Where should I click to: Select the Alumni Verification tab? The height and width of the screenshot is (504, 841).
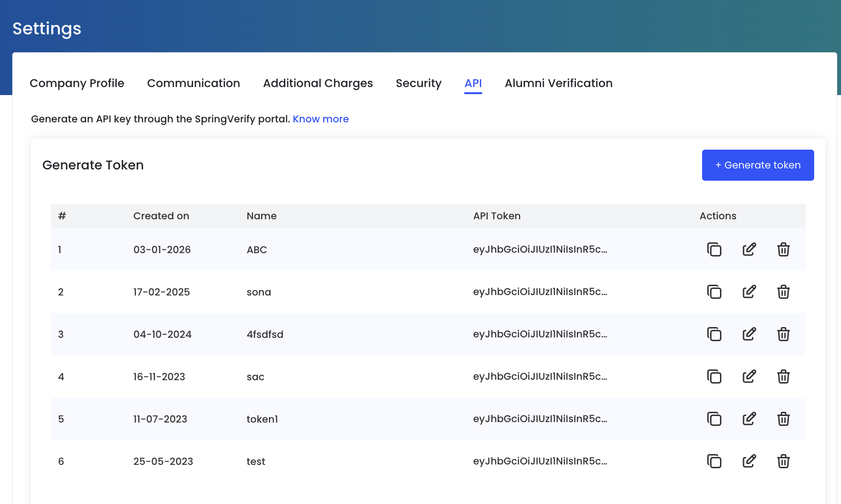click(558, 83)
